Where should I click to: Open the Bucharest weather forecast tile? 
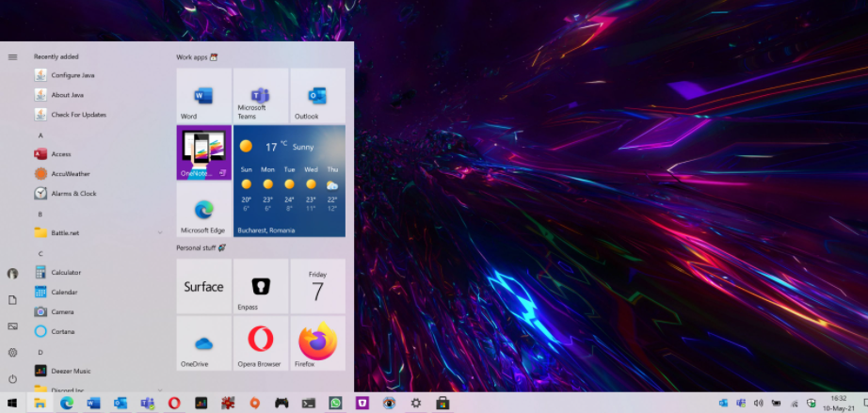290,181
